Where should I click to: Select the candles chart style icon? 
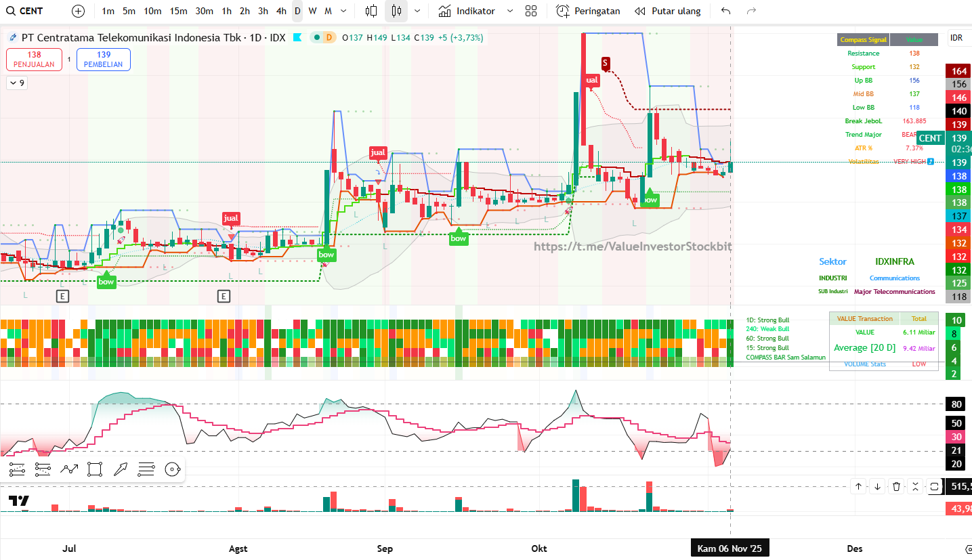pos(396,11)
